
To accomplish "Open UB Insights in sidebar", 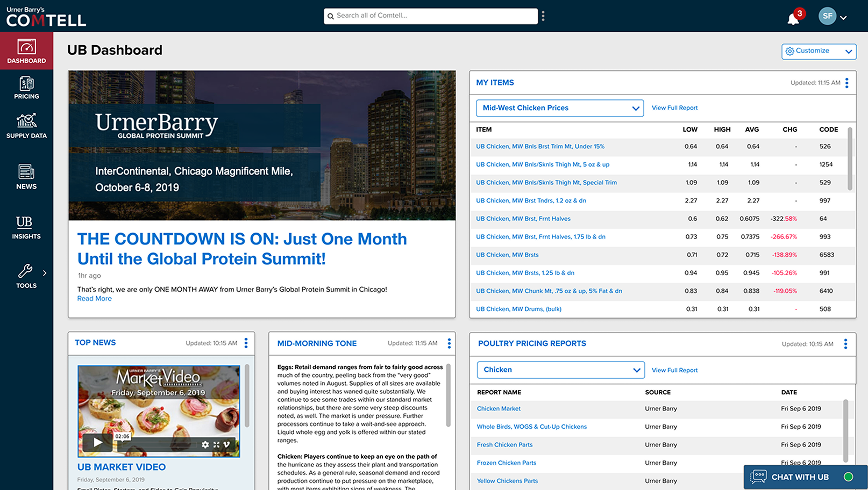I will (26, 227).
